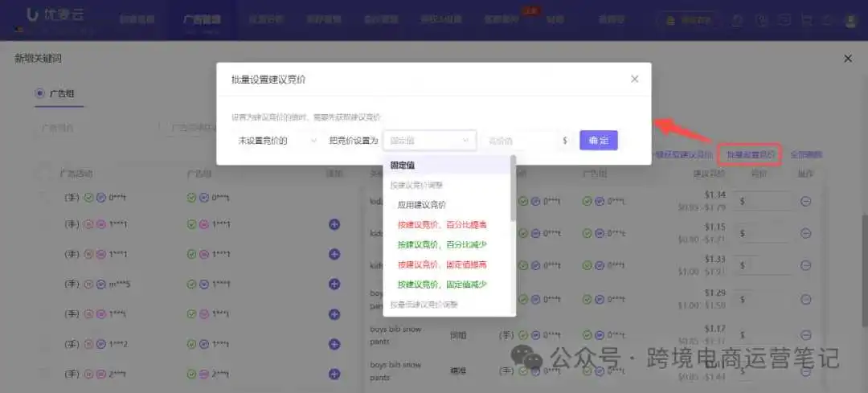Choose 固定值 option in dropdown list
Viewport: 868px width, 393px height.
coord(446,165)
